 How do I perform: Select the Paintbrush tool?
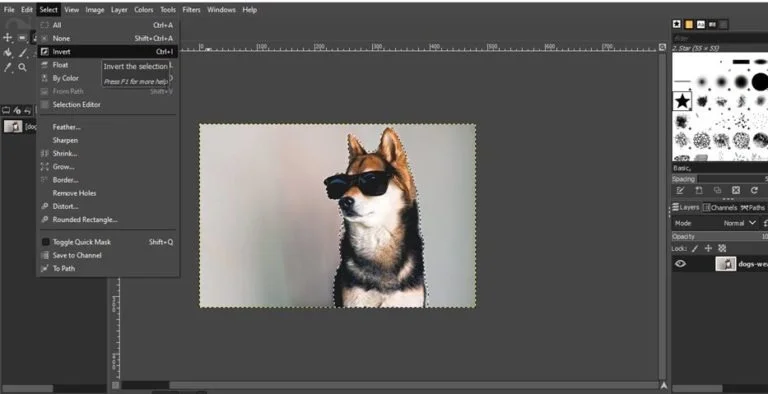(x=22, y=52)
